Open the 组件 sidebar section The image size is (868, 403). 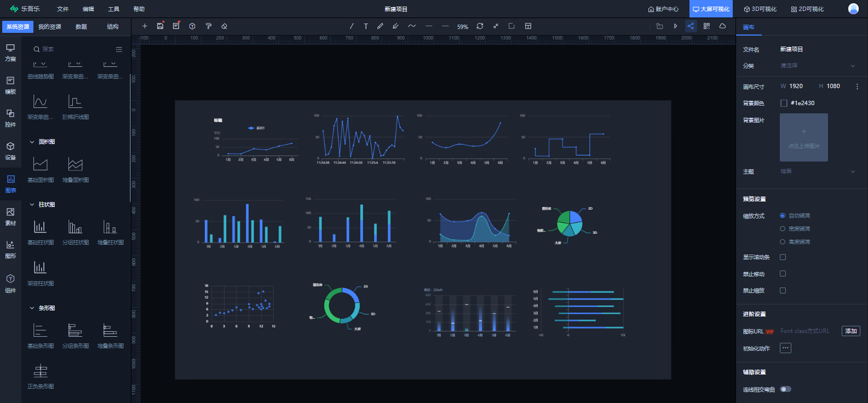tap(10, 284)
